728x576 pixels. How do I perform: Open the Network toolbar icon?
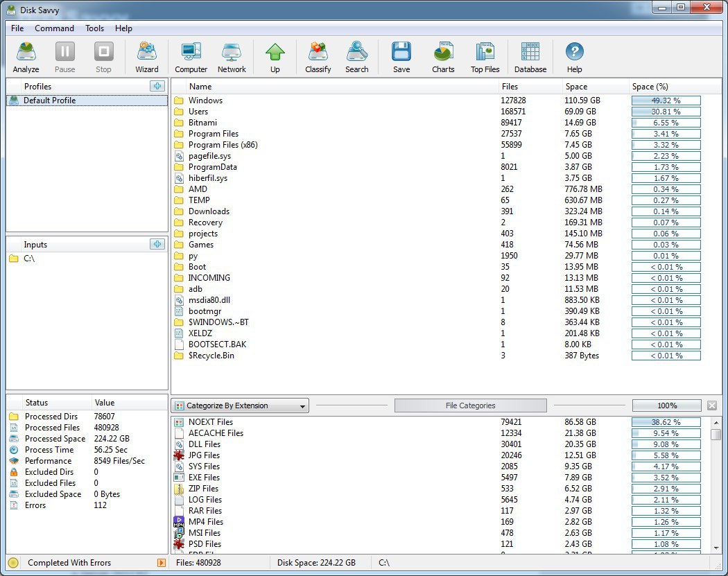click(232, 58)
